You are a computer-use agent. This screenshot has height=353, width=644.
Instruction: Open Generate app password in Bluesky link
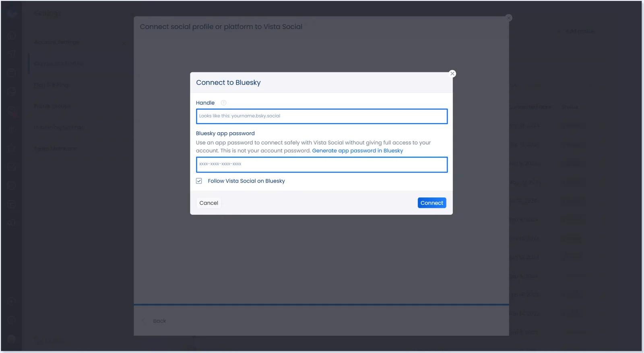pyautogui.click(x=357, y=151)
